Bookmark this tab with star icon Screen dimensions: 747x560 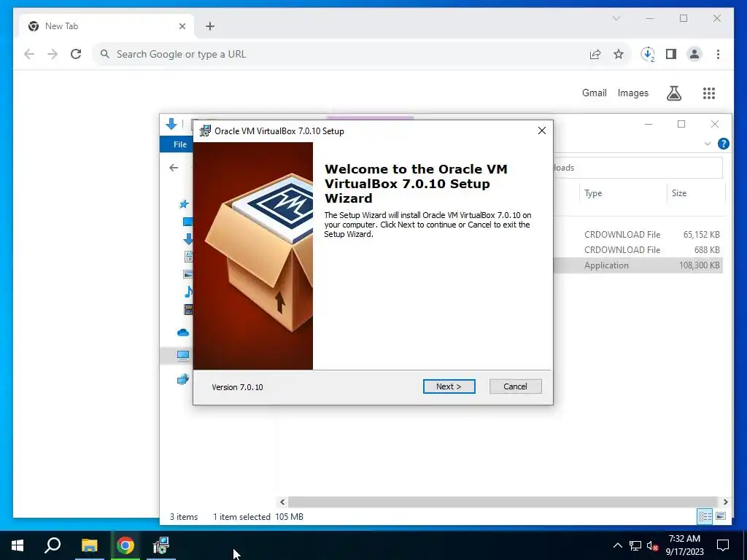tap(619, 54)
